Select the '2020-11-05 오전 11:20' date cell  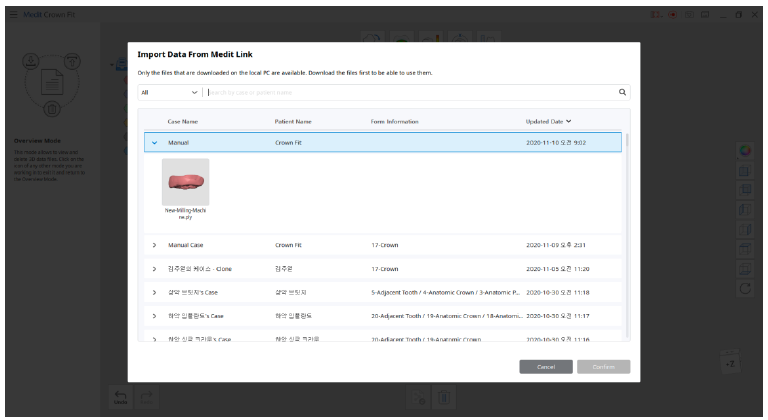(557, 269)
